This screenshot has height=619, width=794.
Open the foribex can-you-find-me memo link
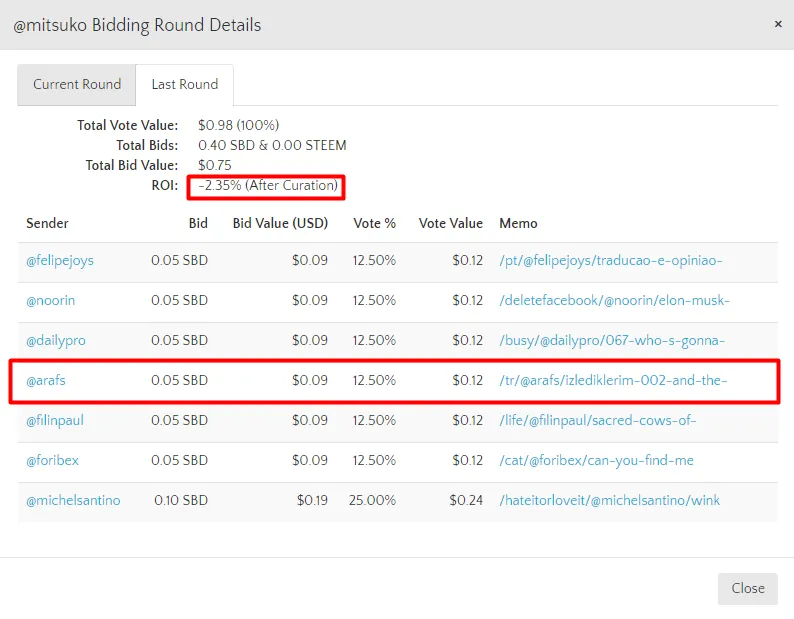596,460
